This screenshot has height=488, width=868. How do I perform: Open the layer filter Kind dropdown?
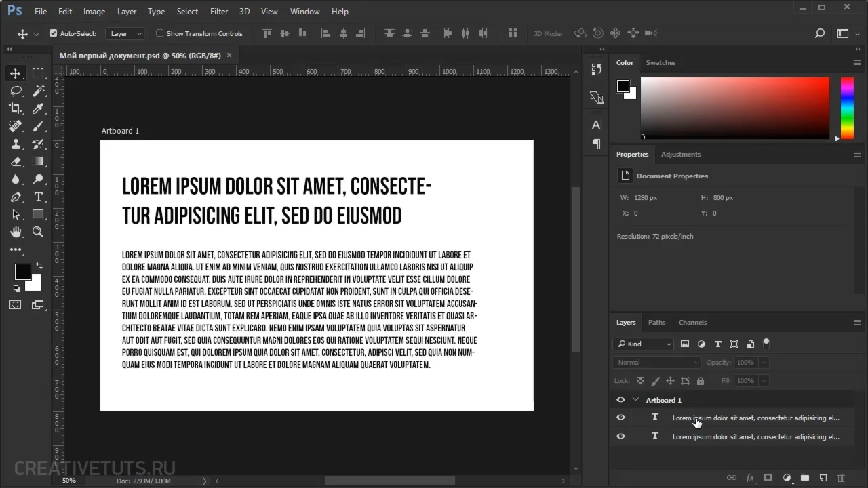pos(643,344)
